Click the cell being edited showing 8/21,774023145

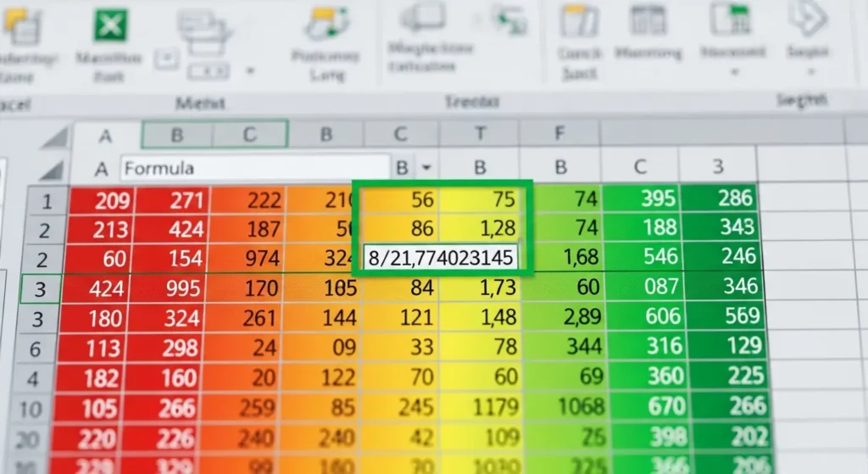441,258
